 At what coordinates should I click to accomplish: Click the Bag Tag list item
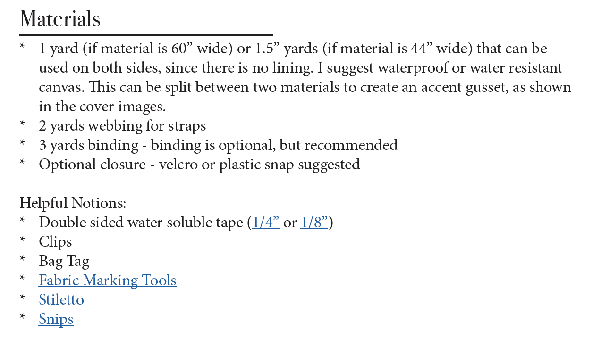[x=64, y=261]
